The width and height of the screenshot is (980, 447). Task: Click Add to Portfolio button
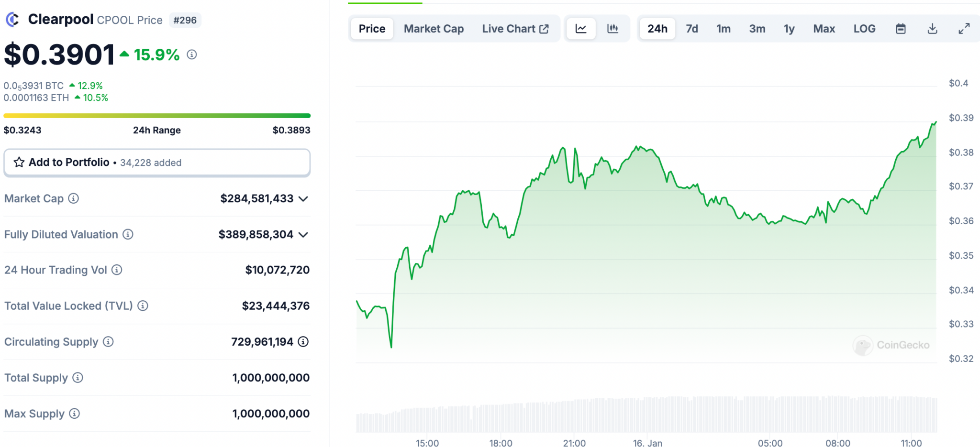point(157,163)
